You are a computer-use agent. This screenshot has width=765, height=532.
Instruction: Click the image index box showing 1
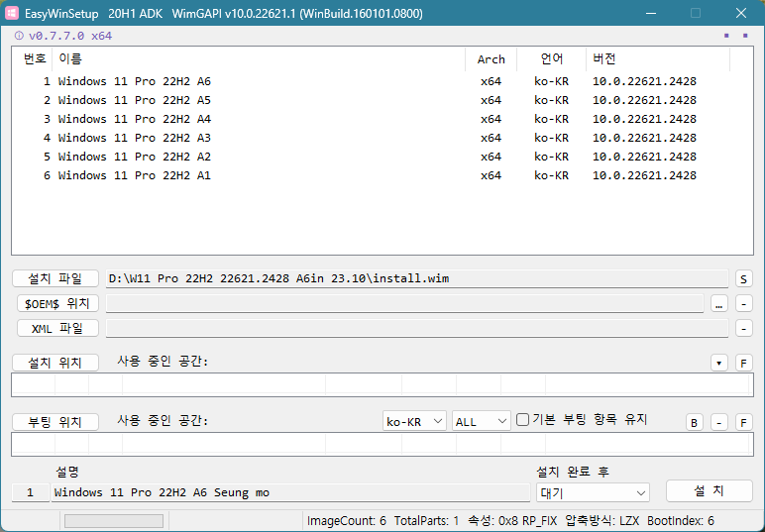click(31, 492)
